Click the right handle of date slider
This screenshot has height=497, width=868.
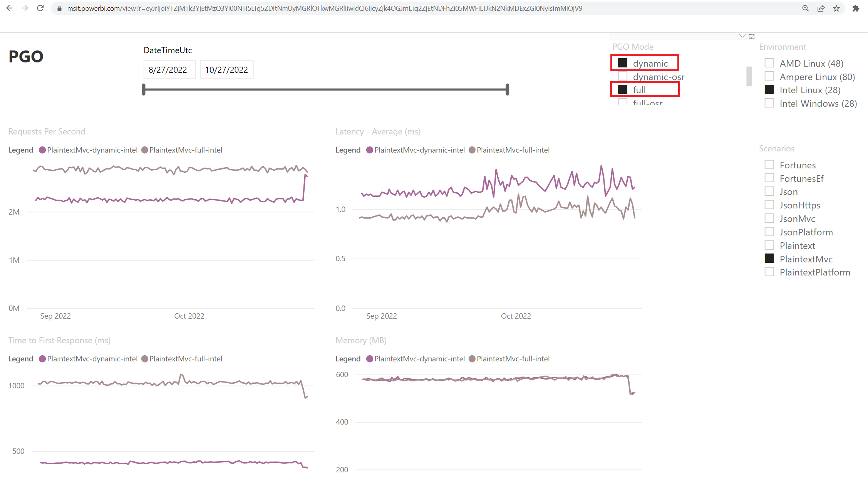(507, 89)
